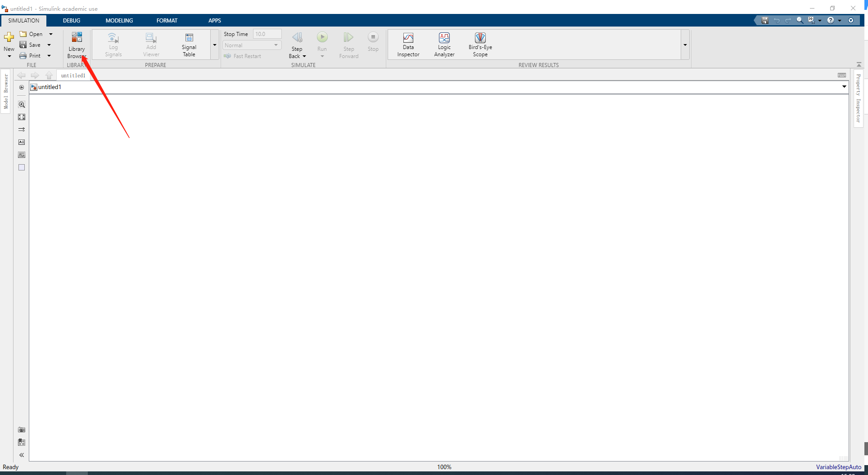Select the Log Signals tool
Viewport: 868px width, 475px height.
[113, 44]
